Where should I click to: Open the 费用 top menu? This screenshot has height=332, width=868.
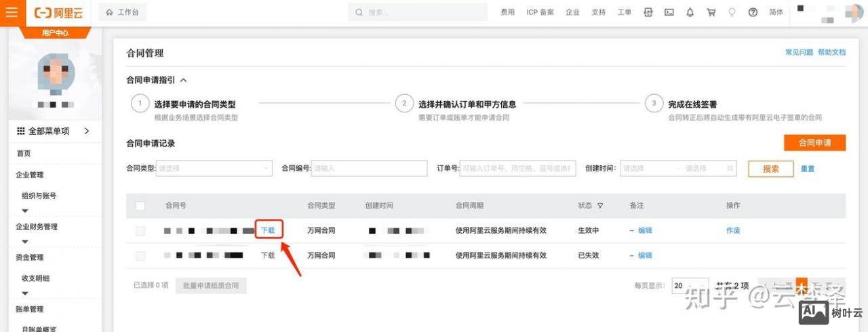(x=507, y=12)
